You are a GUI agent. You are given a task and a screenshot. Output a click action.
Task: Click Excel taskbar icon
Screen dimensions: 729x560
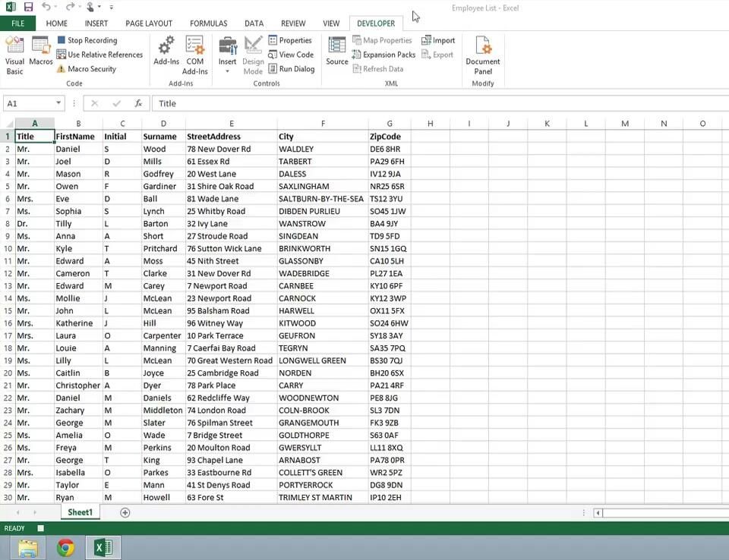pos(103,547)
